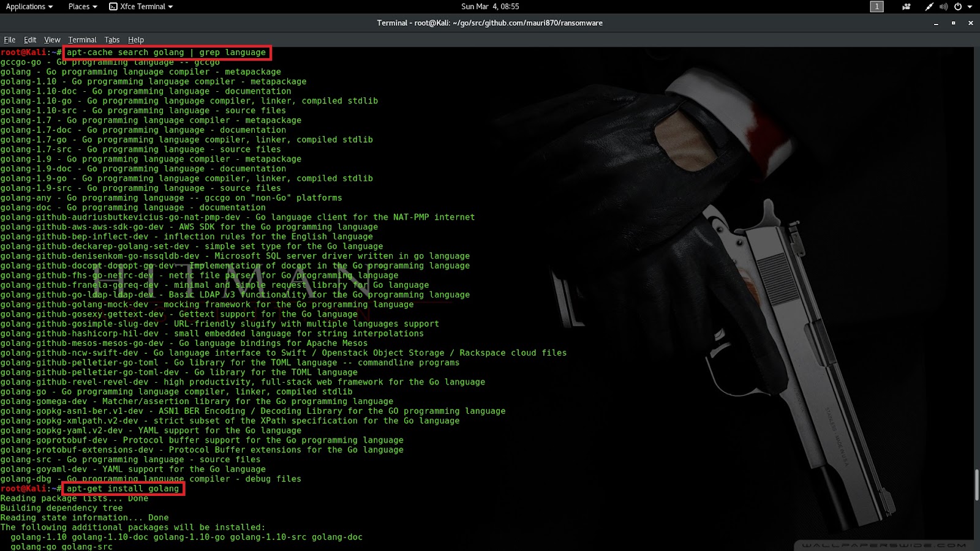Screen dimensions: 980x551
Task: Click the terminal's vertical scrollbar thumb
Action: point(977,485)
